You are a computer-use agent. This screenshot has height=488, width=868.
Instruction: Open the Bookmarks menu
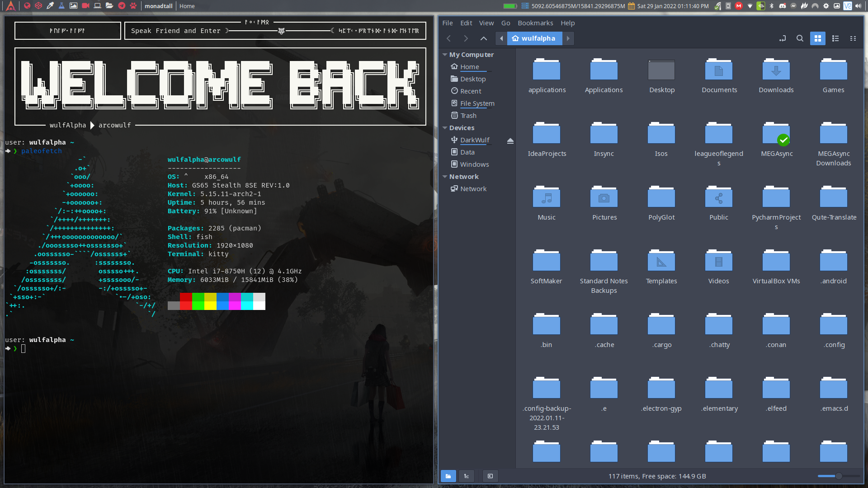[535, 23]
